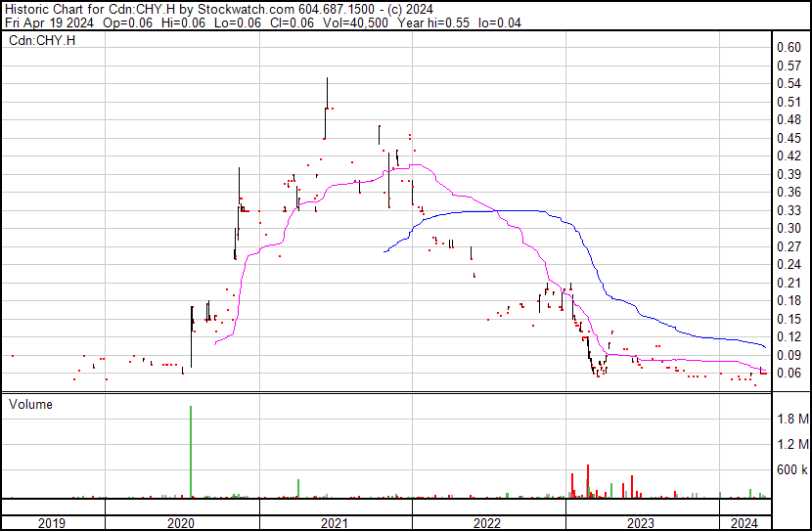Click the 1.2 M volume axis label
Image resolution: width=812 pixels, height=531 pixels.
(x=792, y=444)
